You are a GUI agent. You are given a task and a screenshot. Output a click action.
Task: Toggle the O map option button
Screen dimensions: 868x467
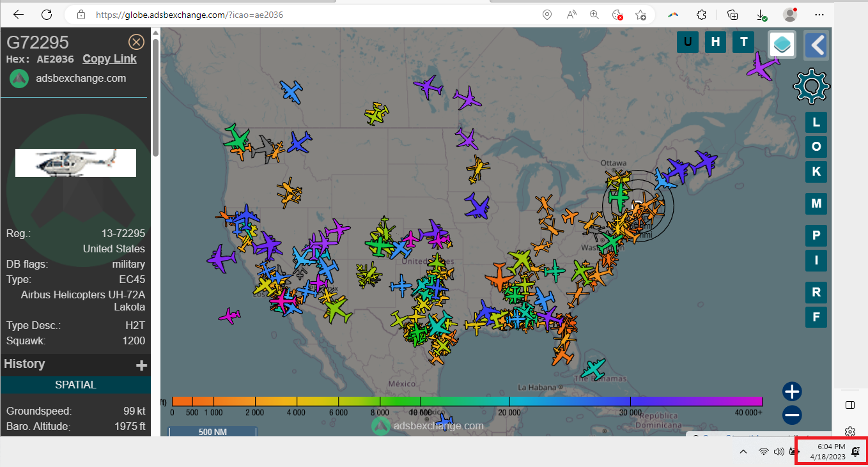[816, 146]
